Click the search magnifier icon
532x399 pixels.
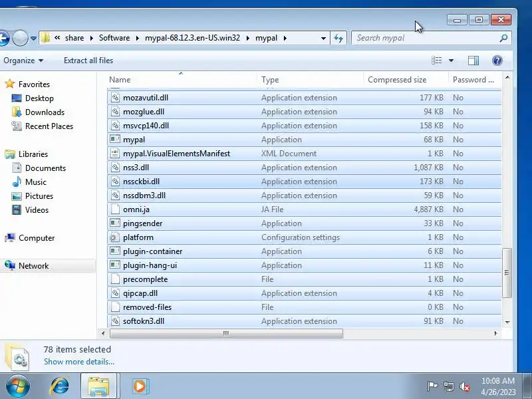coord(504,38)
